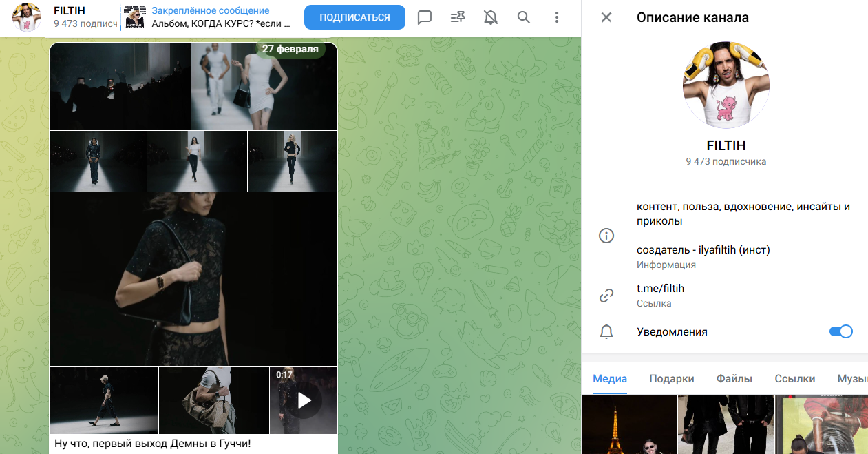Open the large black lace outfit photo
868x454 pixels.
(193, 279)
